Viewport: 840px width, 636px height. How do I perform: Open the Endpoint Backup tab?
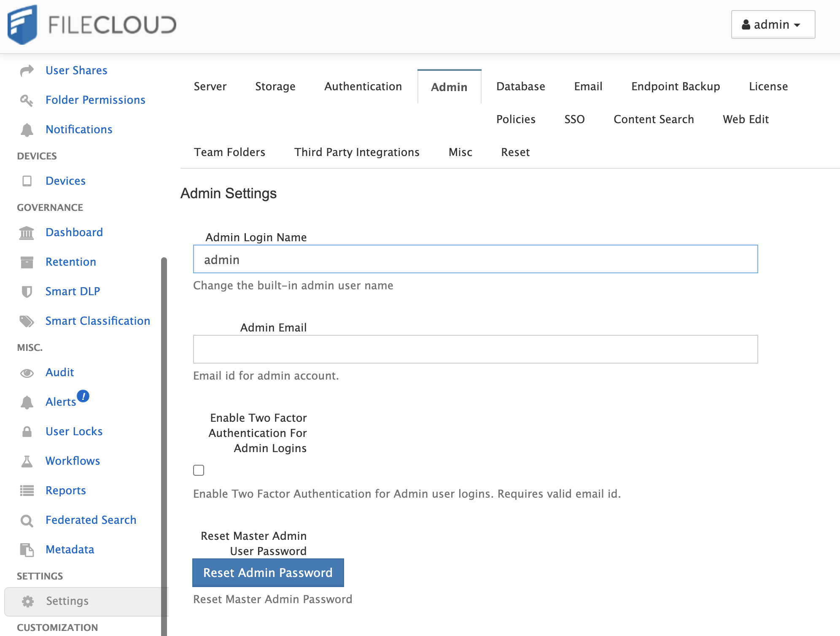coord(676,86)
